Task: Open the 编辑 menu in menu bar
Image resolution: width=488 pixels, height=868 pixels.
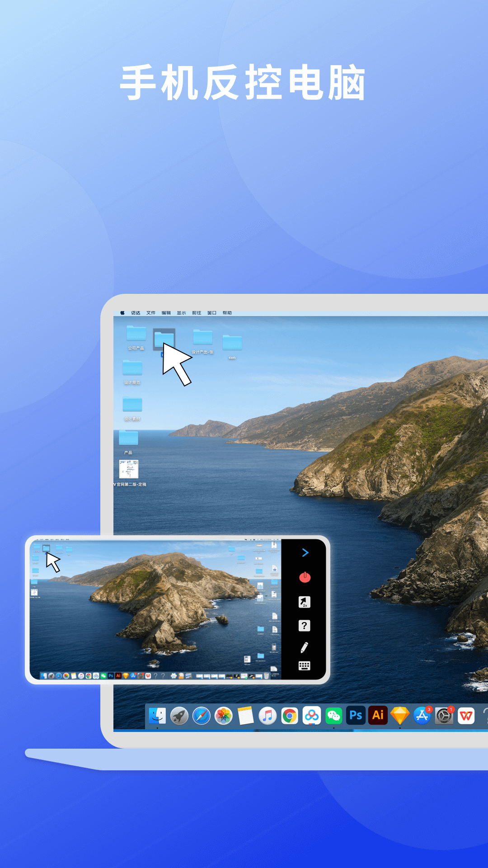Action: click(x=166, y=313)
